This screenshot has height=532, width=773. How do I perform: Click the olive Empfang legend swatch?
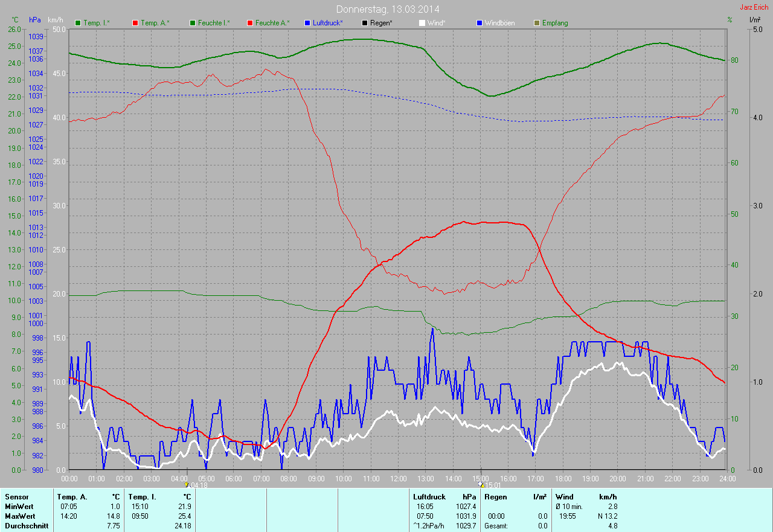click(537, 23)
